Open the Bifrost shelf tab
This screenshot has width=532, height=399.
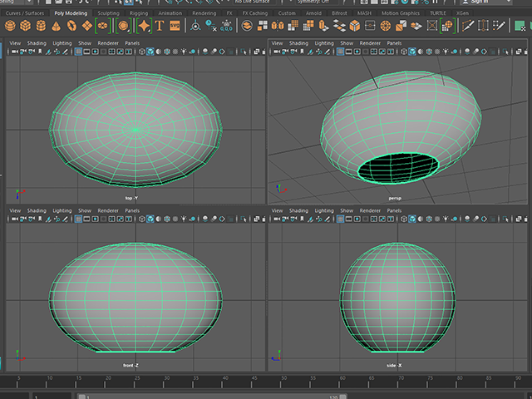pos(339,13)
